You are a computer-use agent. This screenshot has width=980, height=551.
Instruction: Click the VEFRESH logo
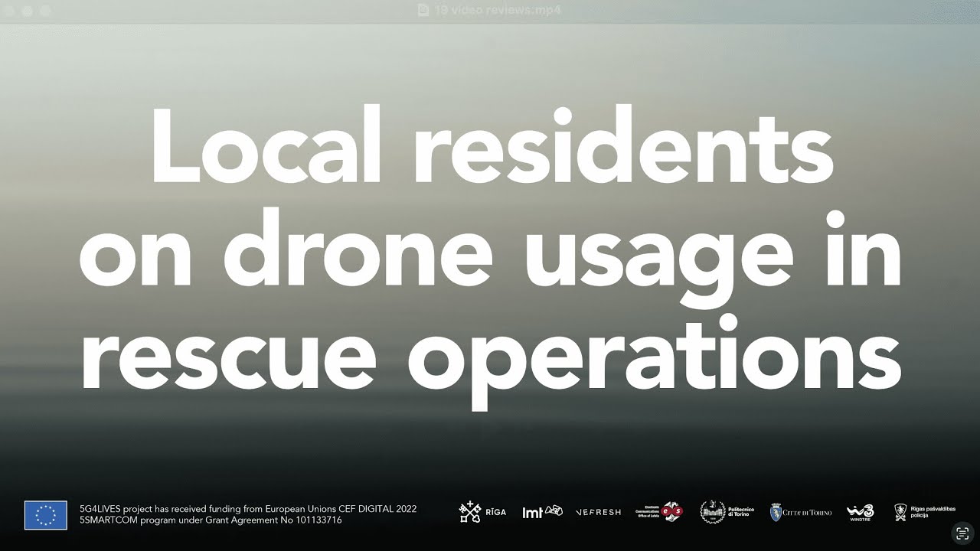pos(598,512)
